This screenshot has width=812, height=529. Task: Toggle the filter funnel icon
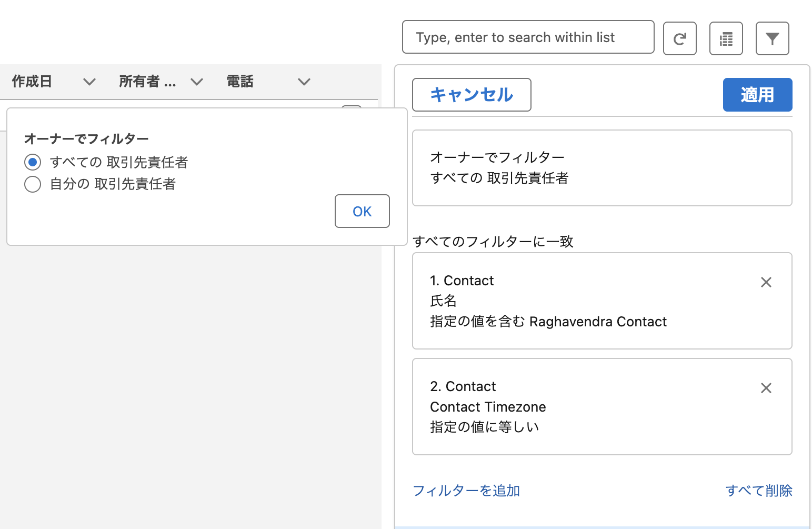click(x=772, y=38)
